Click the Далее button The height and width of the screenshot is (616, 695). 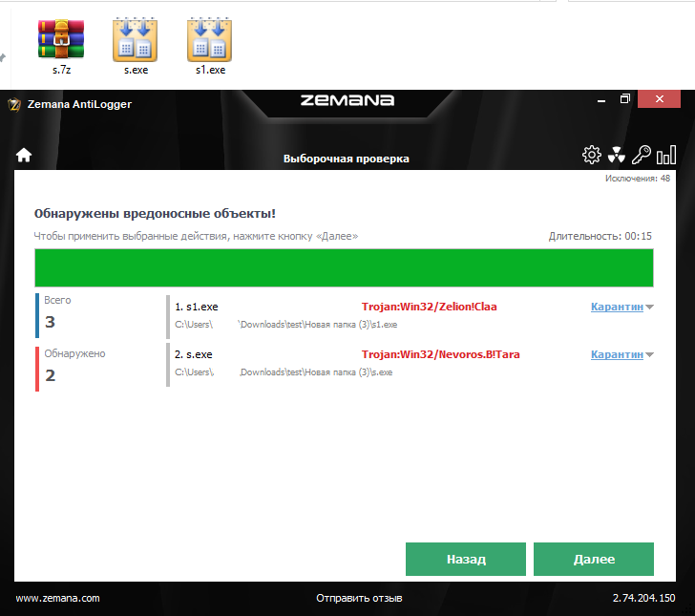pyautogui.click(x=594, y=559)
